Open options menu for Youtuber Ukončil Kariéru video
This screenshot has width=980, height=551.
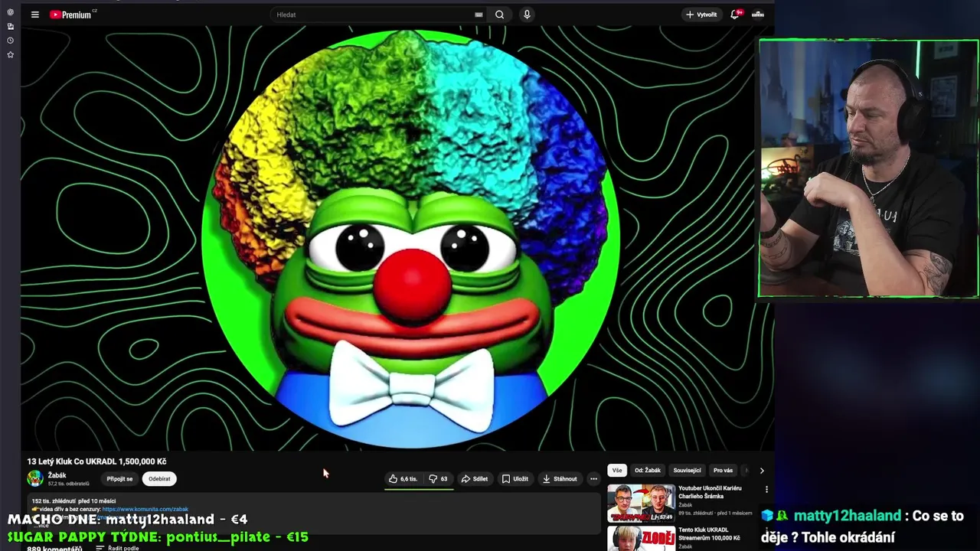[766, 489]
